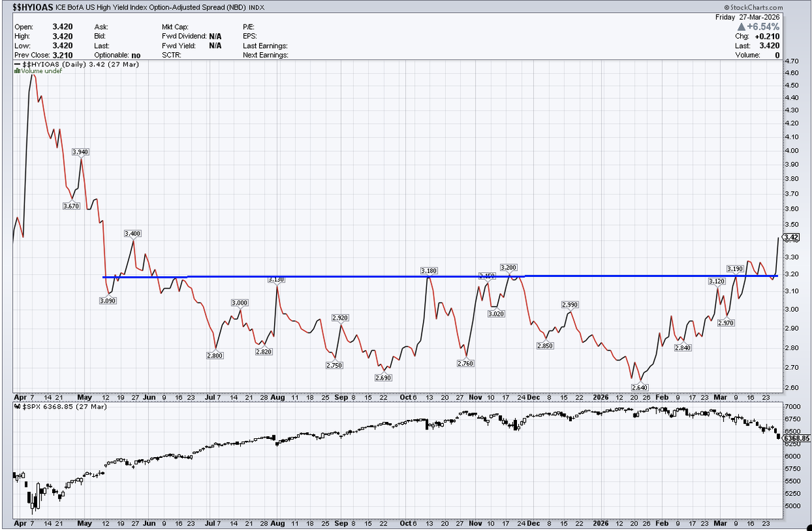Click the 2.690 low label
This screenshot has height=531, width=812.
[x=384, y=377]
